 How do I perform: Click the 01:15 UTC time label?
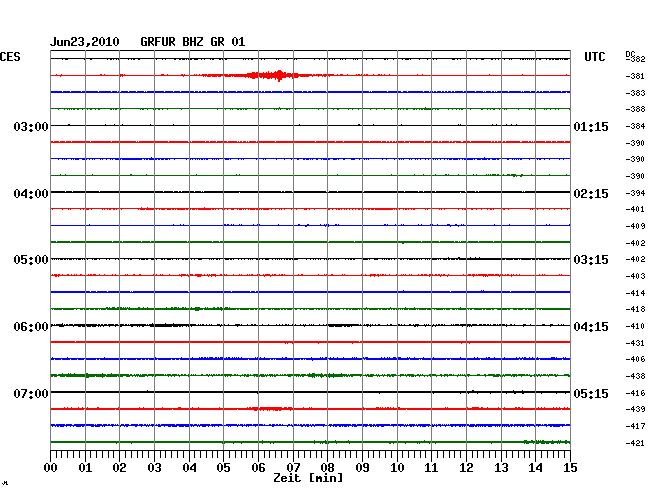pos(591,126)
